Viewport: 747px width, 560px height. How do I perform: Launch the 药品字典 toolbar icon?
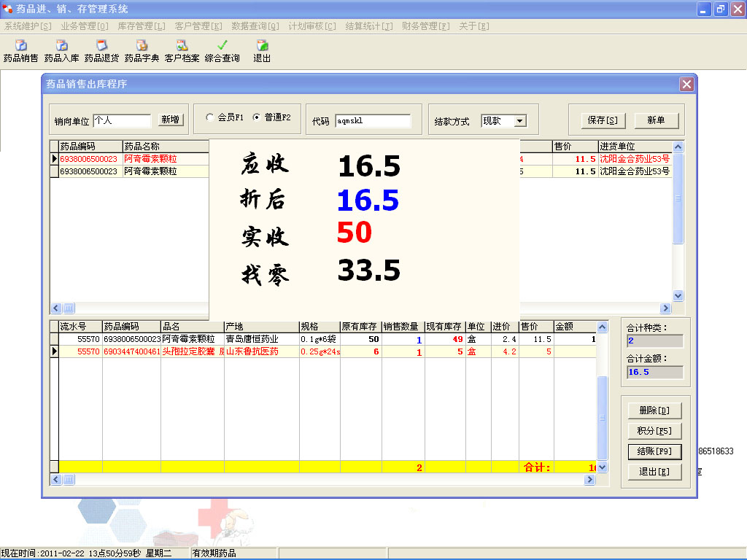click(x=142, y=50)
